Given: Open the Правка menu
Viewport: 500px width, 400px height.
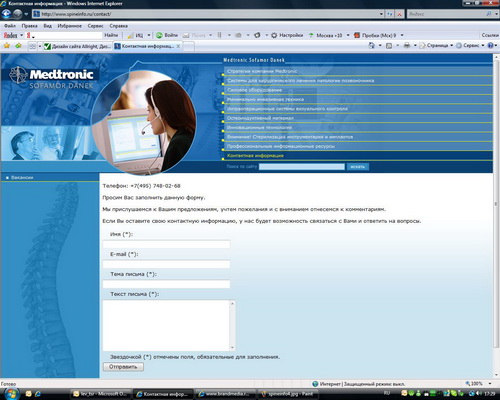Looking at the screenshot, I should point(29,26).
